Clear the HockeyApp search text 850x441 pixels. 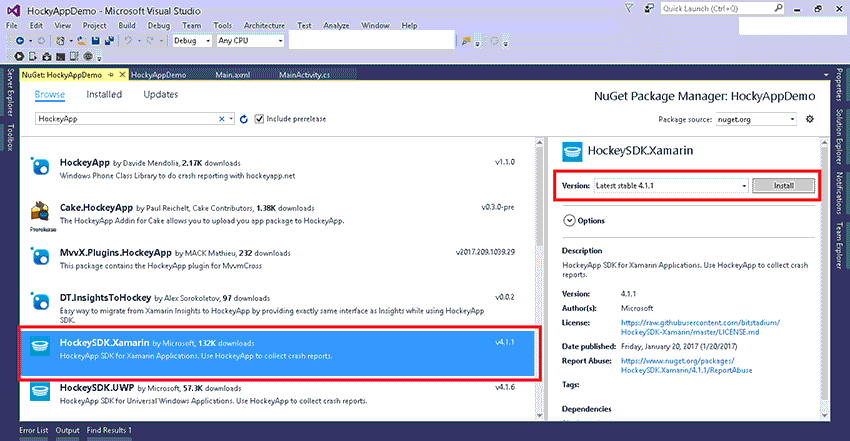click(222, 119)
